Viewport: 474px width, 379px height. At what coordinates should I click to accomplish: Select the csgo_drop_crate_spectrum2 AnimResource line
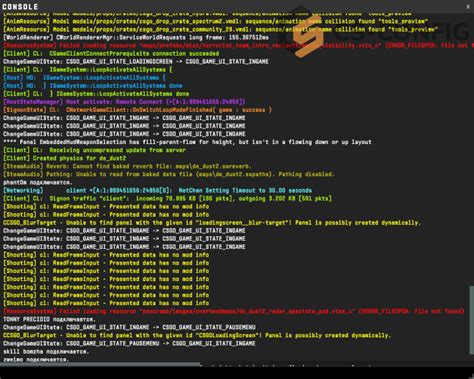[215, 21]
